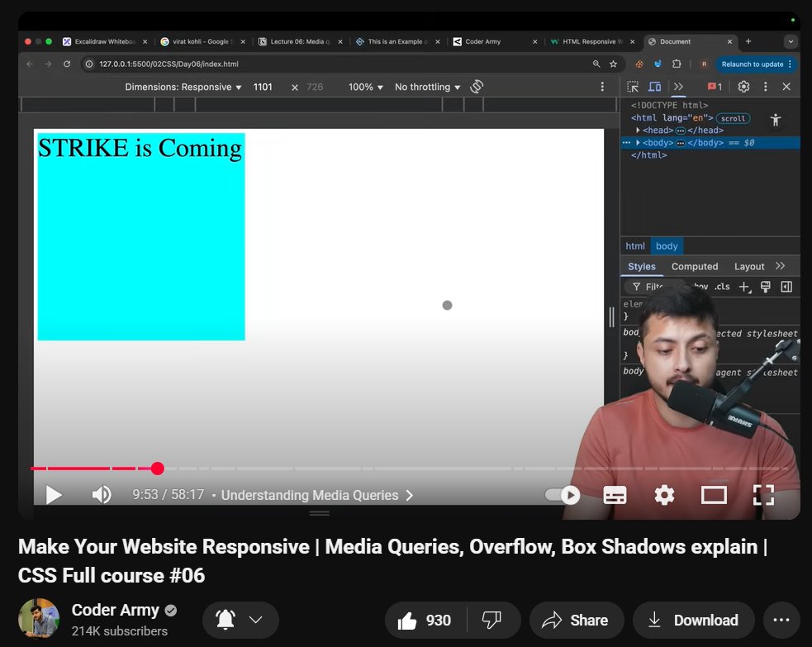This screenshot has width=812, height=647.
Task: Select html in the breadcrumb
Action: tap(635, 246)
